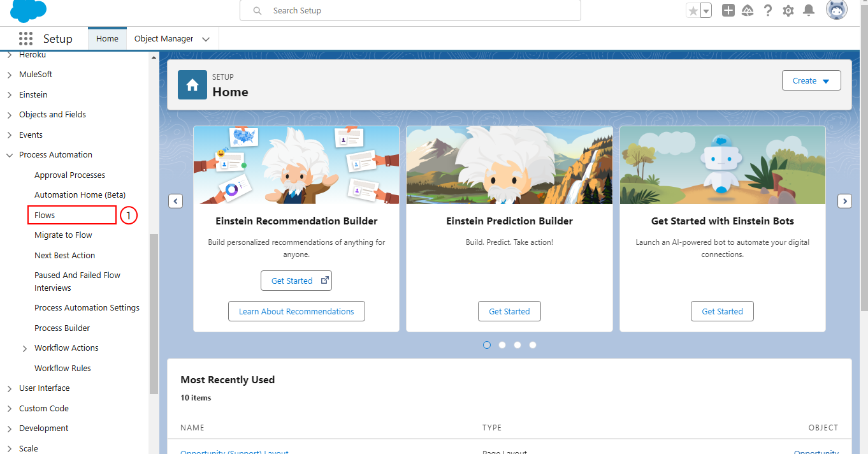Select the fourth carousel page dot
This screenshot has width=868, height=454.
click(x=533, y=345)
